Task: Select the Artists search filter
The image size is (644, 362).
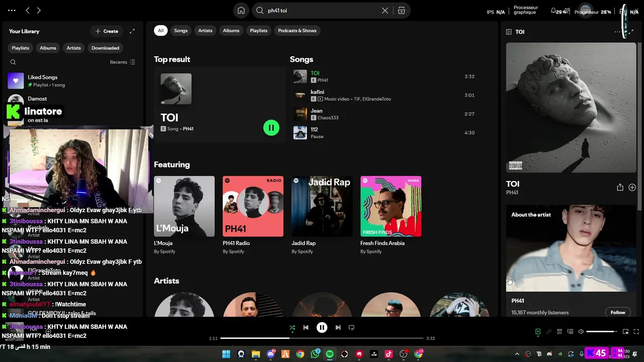Action: 205,31
